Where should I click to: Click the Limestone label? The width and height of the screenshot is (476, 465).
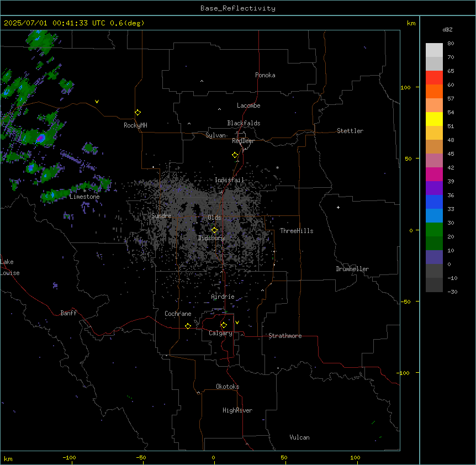(84, 197)
